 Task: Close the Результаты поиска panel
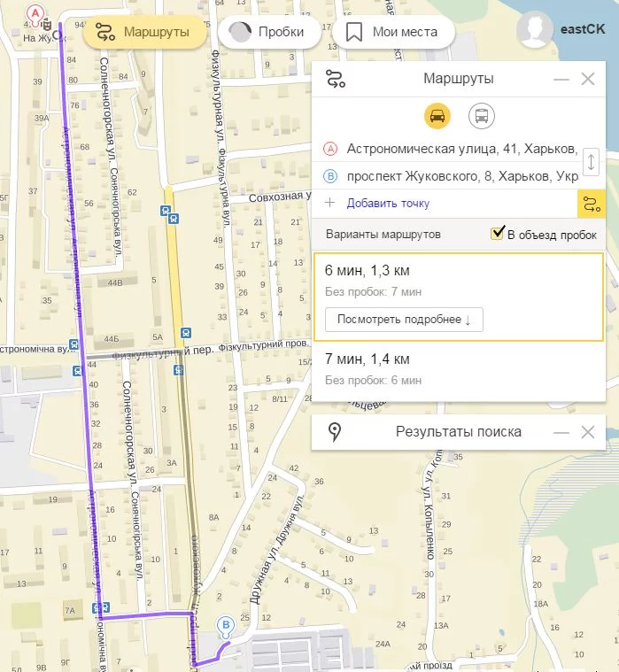588,432
